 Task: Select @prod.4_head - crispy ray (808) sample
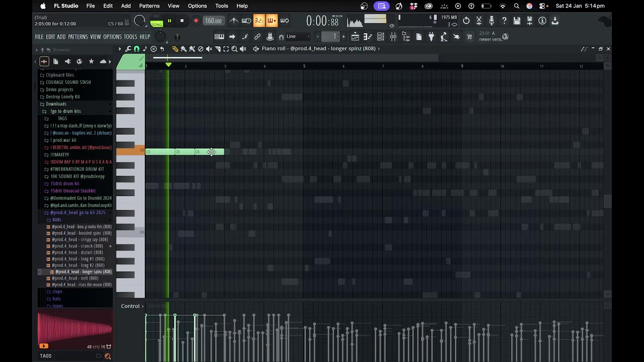coord(79,240)
